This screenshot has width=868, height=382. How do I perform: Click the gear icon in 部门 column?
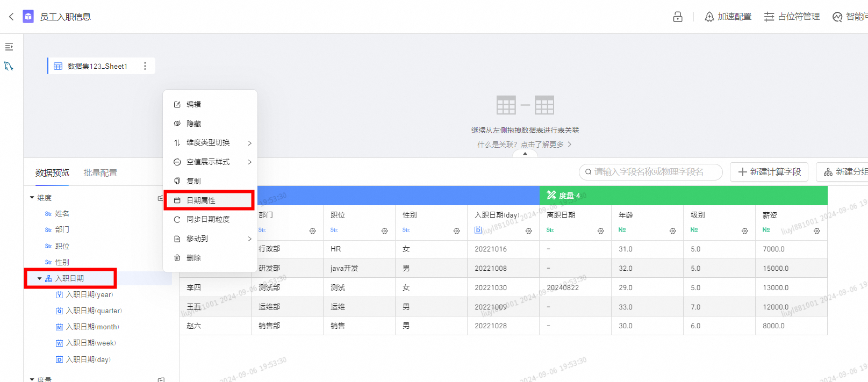pyautogui.click(x=313, y=230)
